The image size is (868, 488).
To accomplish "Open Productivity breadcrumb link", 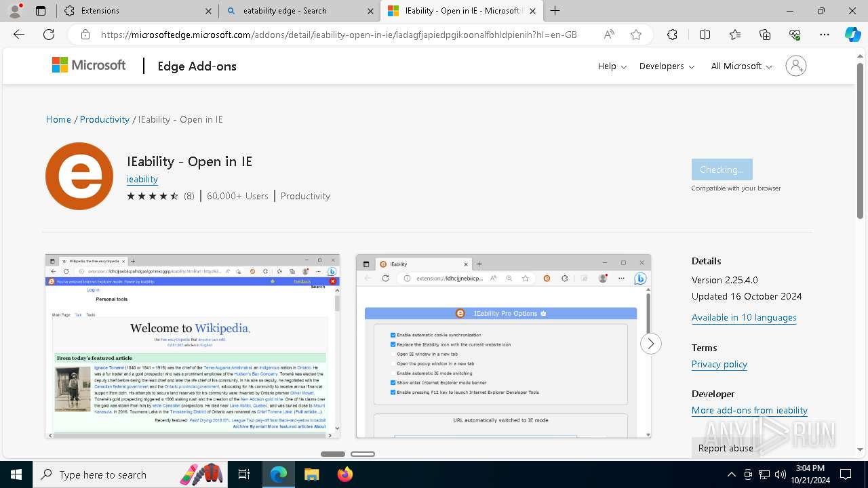I will (104, 119).
